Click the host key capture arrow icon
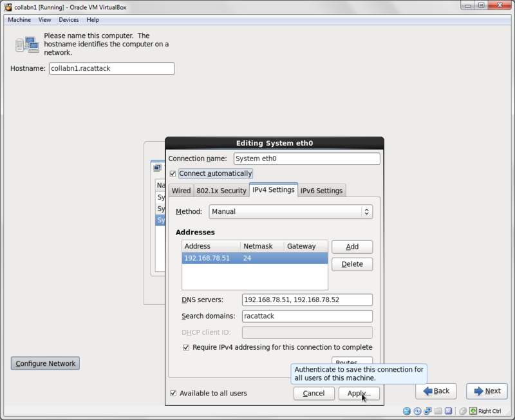 [x=473, y=411]
